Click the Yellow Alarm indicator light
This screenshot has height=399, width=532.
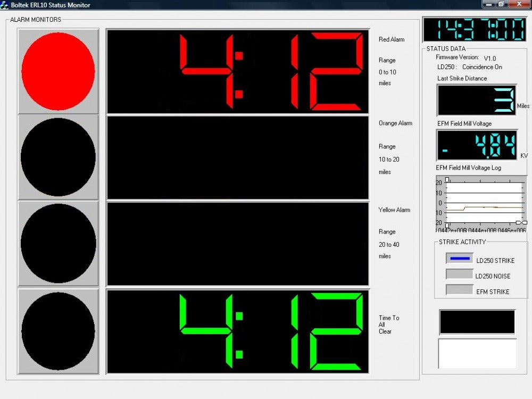(x=58, y=244)
